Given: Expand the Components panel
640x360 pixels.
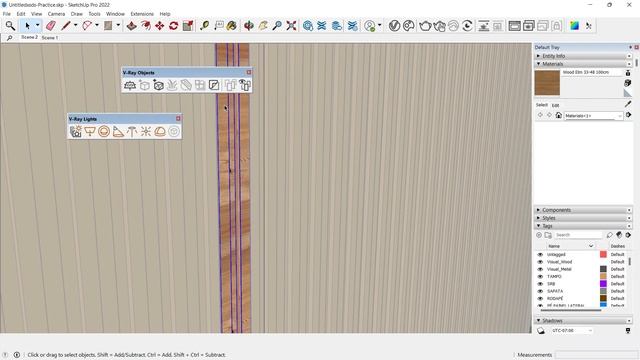Looking at the screenshot, I should pos(583,210).
